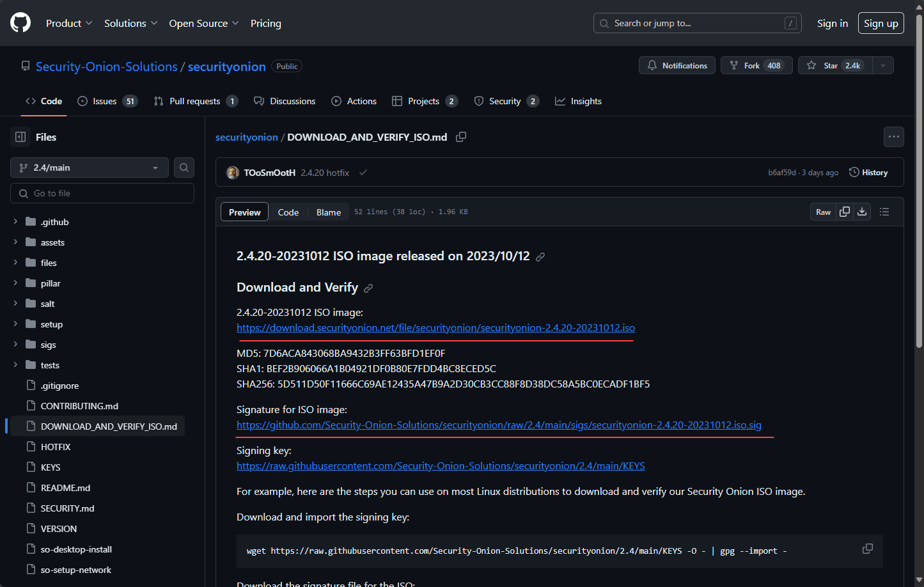The width and height of the screenshot is (924, 587).
Task: Click the Sign up button
Action: (881, 23)
